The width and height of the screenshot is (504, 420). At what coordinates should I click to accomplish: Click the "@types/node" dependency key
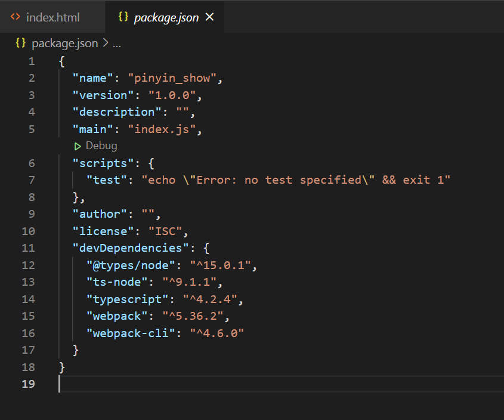click(x=131, y=265)
